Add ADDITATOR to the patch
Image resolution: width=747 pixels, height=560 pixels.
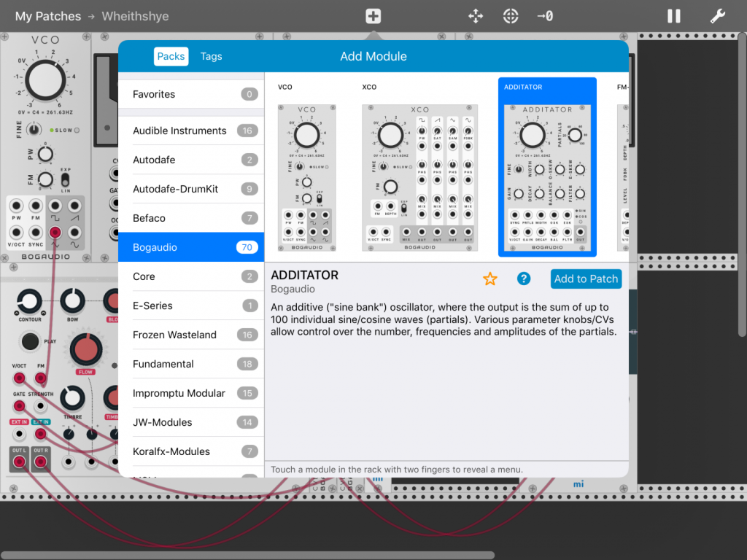[586, 279]
